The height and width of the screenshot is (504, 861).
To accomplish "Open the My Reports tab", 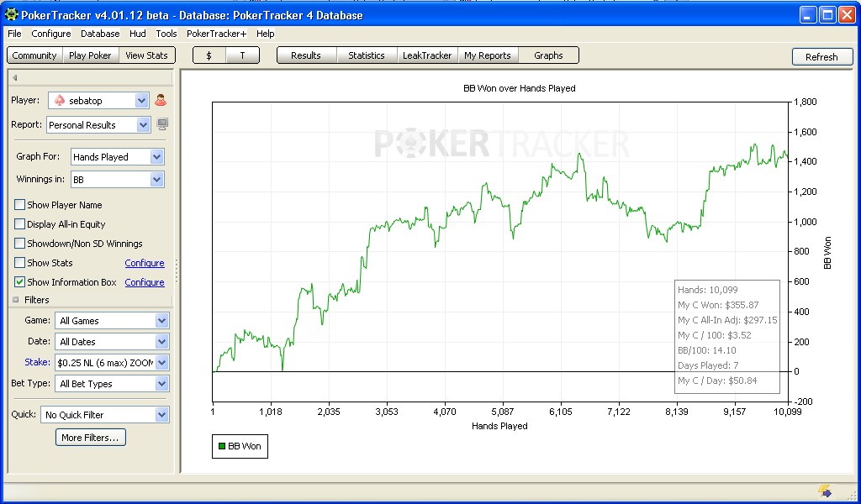I will pyautogui.click(x=488, y=55).
